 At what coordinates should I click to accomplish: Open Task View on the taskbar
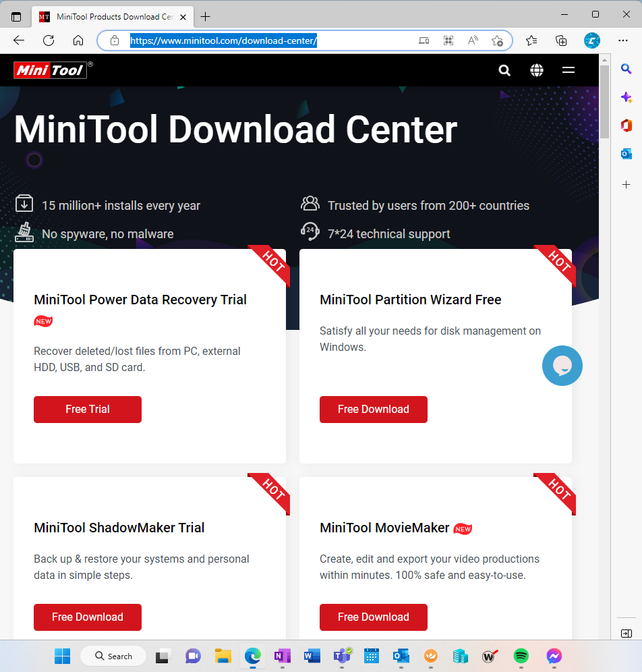162,656
